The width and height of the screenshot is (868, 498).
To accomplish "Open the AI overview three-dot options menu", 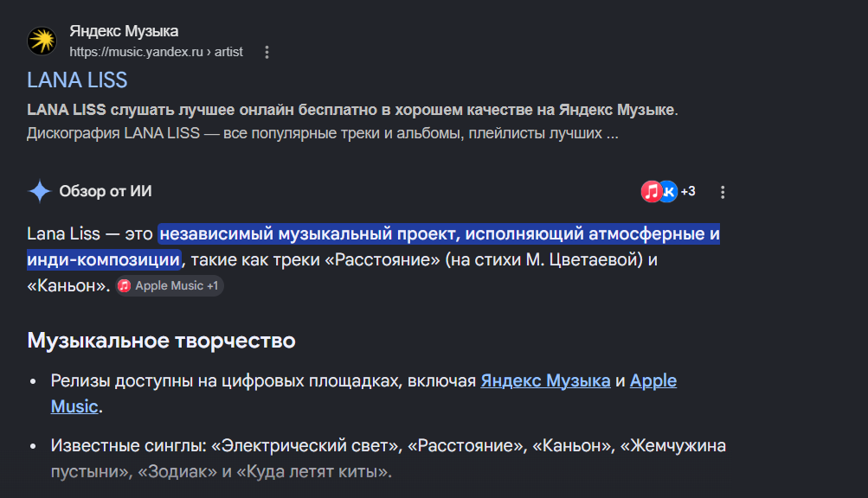I will (x=723, y=192).
